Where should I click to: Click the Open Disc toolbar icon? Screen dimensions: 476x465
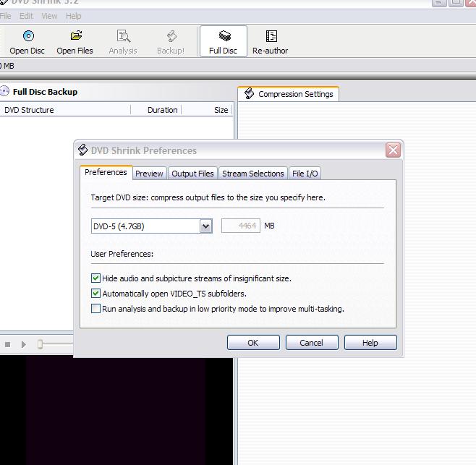[x=28, y=36]
